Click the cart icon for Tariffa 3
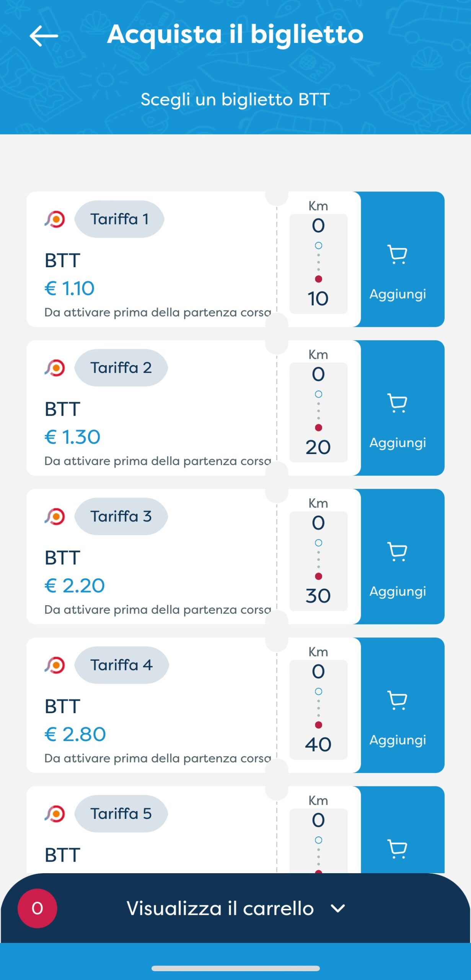Screen dimensions: 471x980 click(x=397, y=551)
